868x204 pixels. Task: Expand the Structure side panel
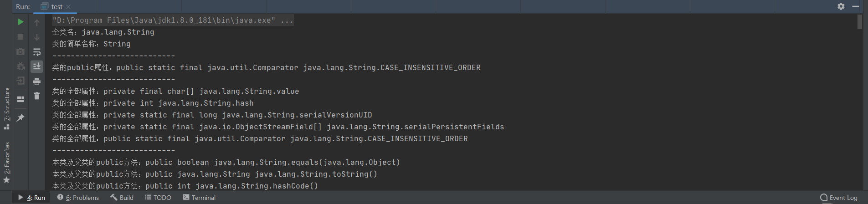pos(6,108)
